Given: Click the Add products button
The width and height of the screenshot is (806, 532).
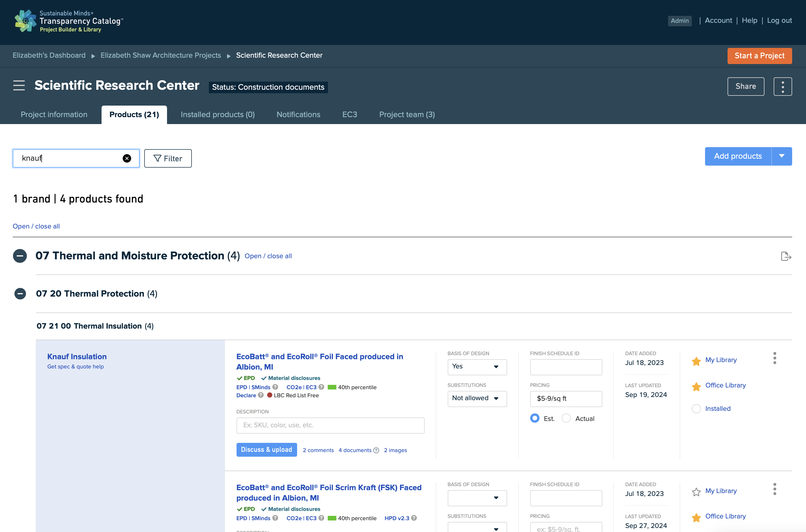Looking at the screenshot, I should 738,156.
